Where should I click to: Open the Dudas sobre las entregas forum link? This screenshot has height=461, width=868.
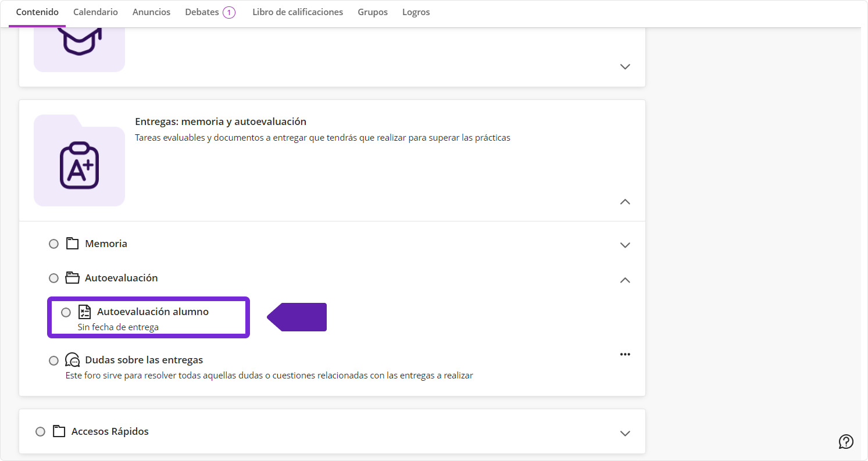click(x=144, y=360)
